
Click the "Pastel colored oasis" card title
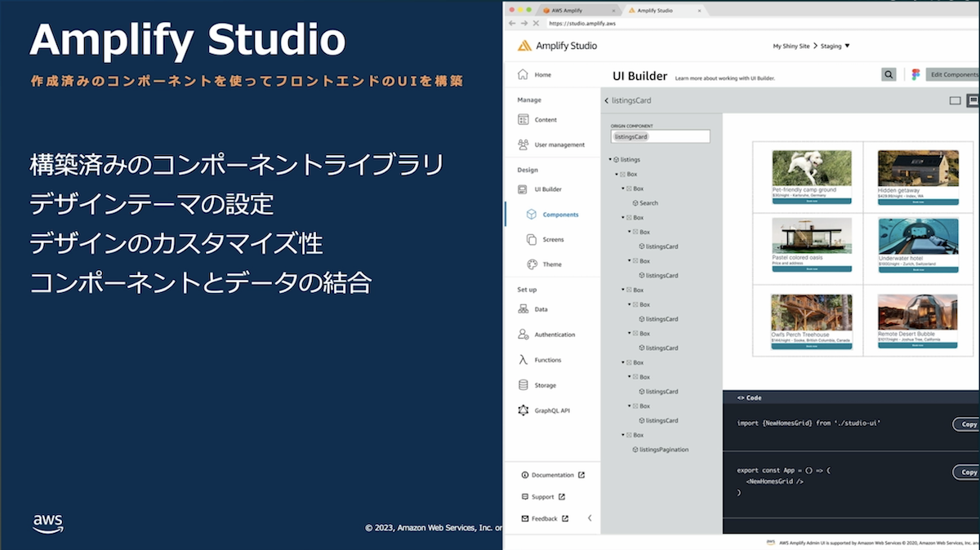pos(798,258)
